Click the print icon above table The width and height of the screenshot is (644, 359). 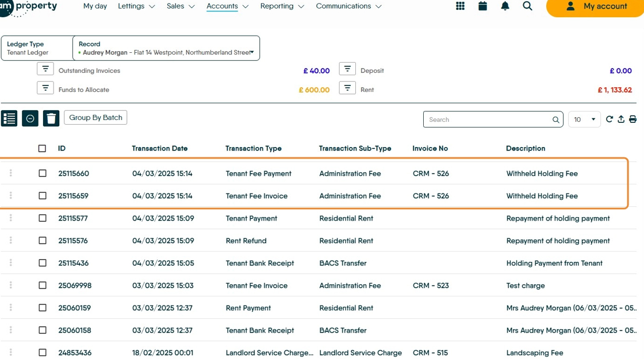point(632,119)
